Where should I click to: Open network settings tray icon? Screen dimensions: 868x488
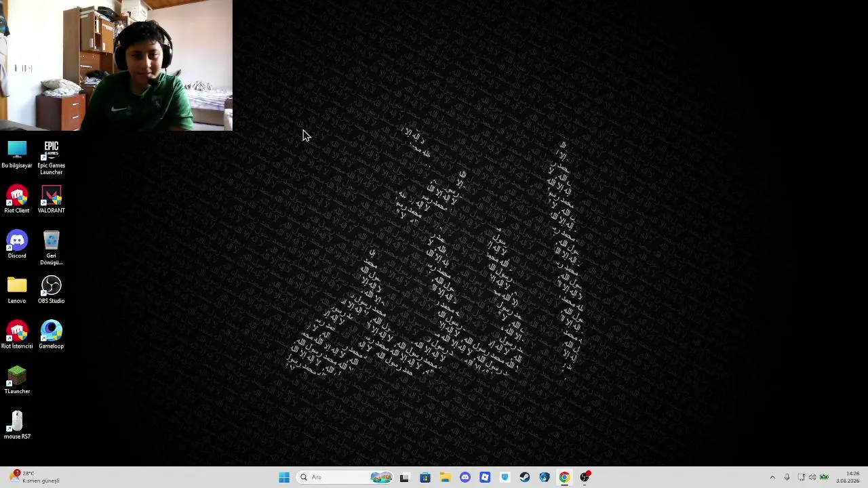(x=801, y=477)
